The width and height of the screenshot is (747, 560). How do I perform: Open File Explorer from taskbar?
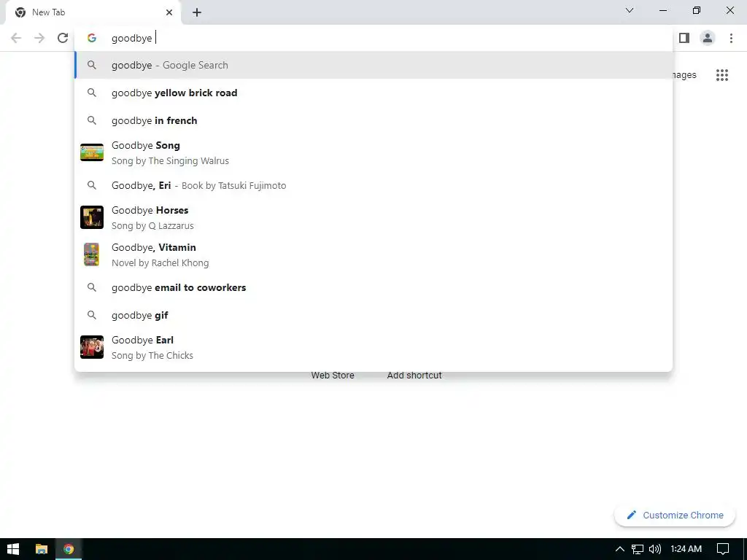coord(42,549)
